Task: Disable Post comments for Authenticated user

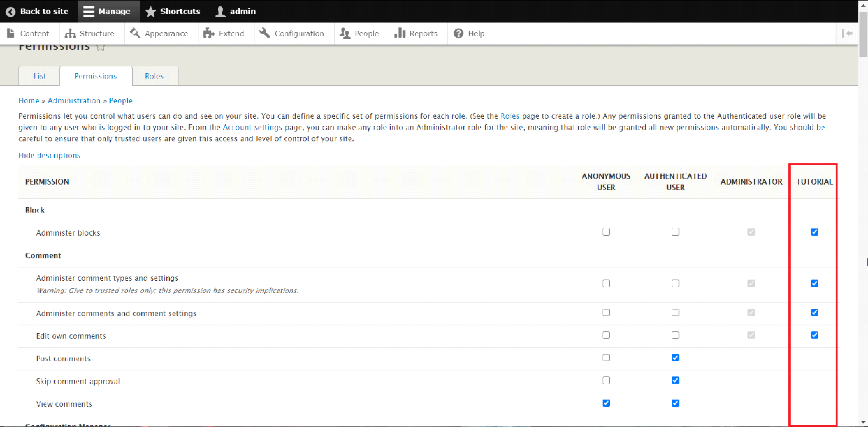Action: click(x=676, y=358)
